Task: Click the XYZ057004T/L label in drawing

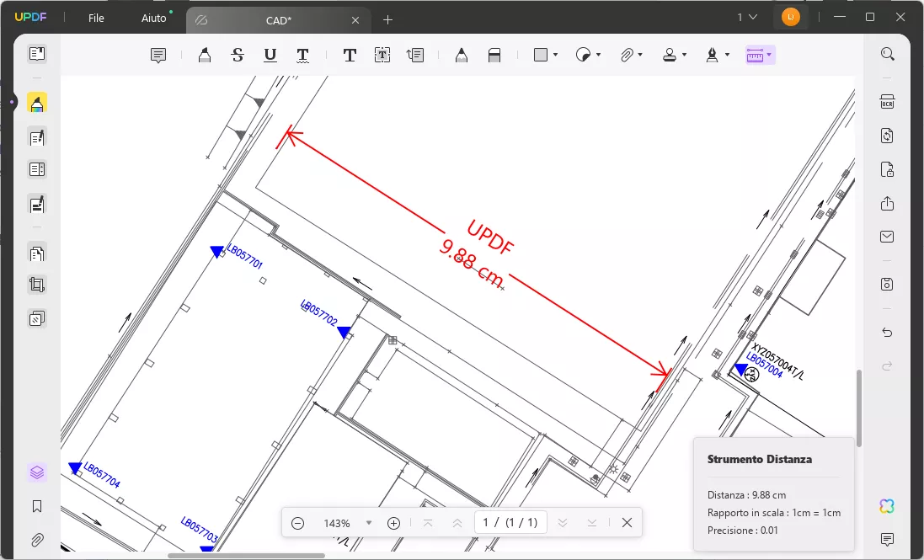Action: (777, 361)
